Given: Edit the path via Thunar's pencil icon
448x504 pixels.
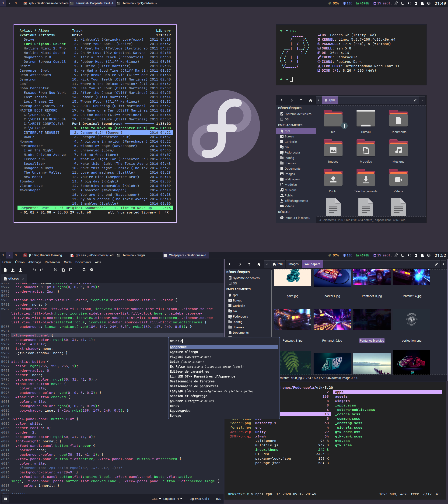Looking at the screenshot, I should tap(436, 264).
